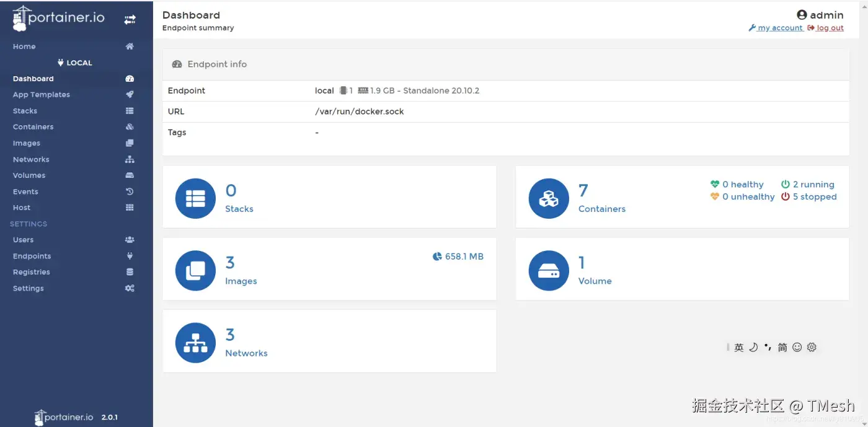Click the LOCAL endpoint label in sidebar
Viewport: 868px width, 427px height.
(x=74, y=63)
